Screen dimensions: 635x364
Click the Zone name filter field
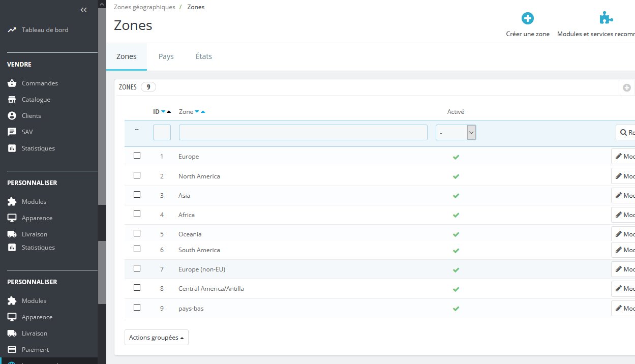pos(303,133)
